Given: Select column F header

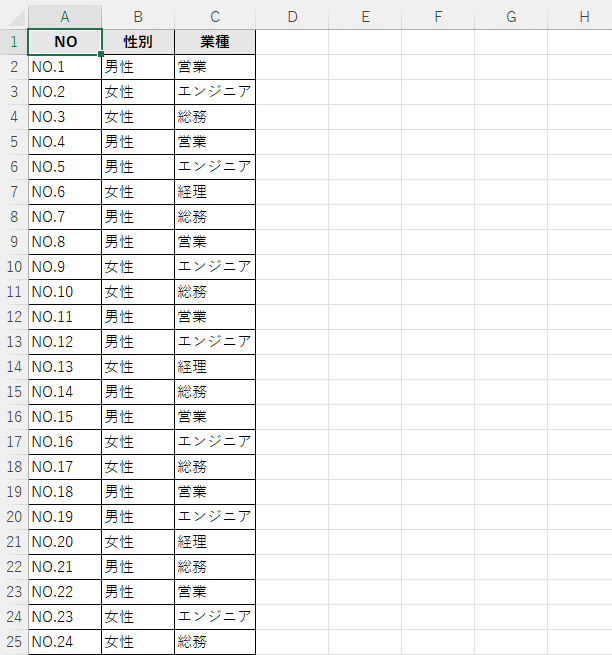Looking at the screenshot, I should pos(438,17).
